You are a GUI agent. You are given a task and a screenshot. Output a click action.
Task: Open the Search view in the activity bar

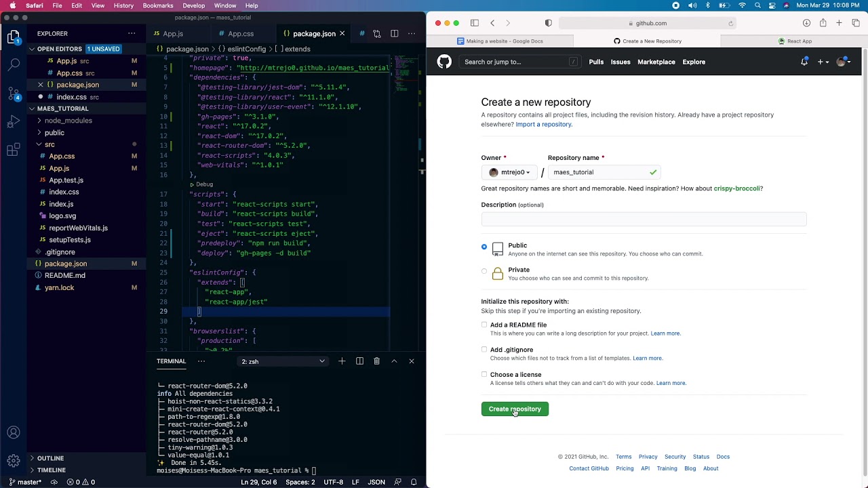[14, 65]
